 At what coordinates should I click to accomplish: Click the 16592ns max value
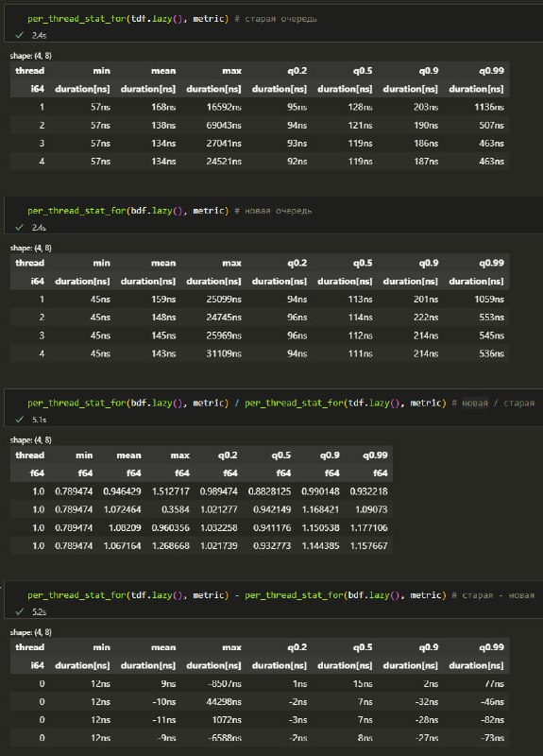pos(224,107)
